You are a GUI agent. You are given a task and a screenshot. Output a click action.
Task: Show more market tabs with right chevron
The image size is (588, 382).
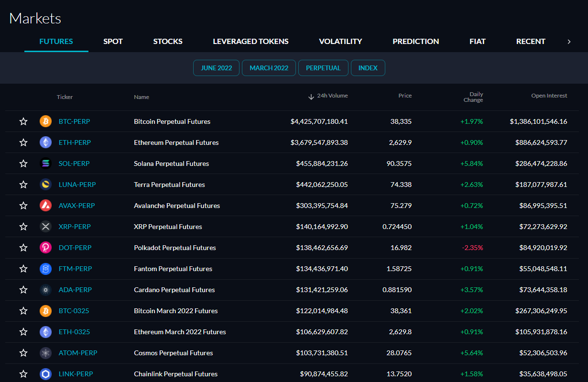569,42
